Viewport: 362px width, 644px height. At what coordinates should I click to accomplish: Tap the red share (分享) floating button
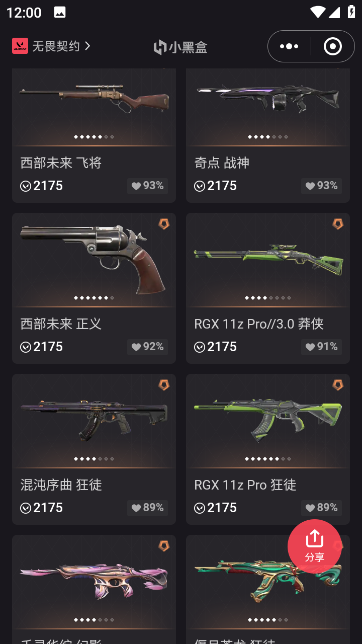click(x=315, y=546)
